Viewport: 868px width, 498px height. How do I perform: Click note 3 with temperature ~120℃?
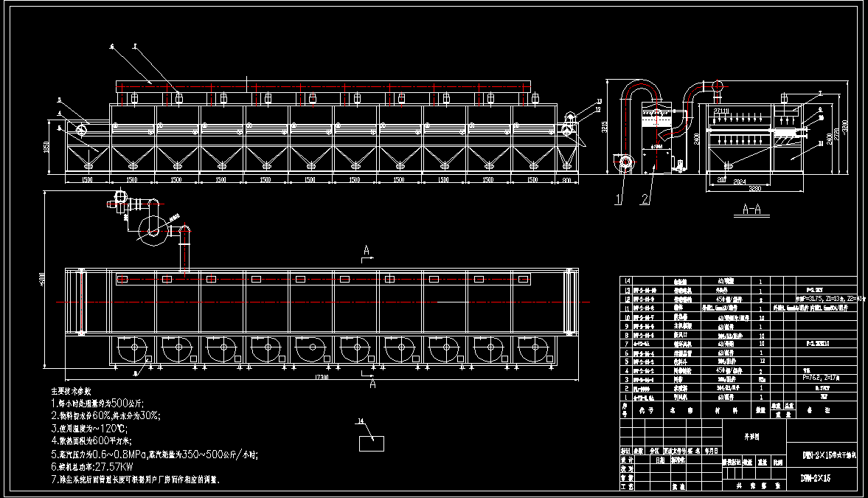tap(88, 428)
